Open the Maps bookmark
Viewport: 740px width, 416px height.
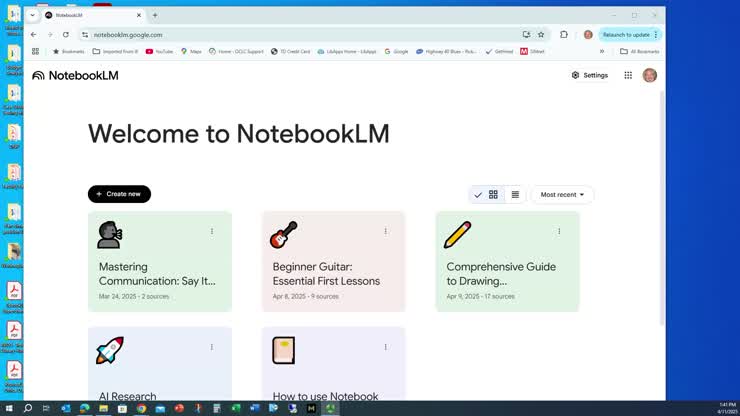[191, 51]
